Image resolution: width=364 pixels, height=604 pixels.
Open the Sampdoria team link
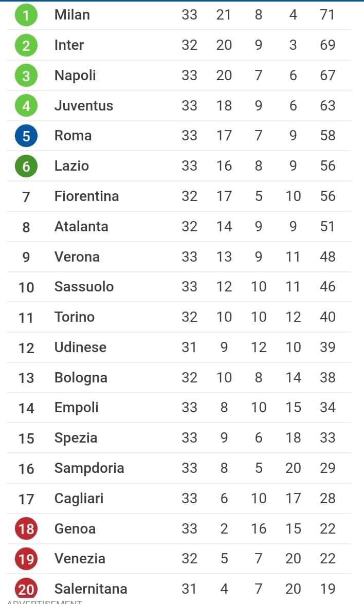[89, 468]
